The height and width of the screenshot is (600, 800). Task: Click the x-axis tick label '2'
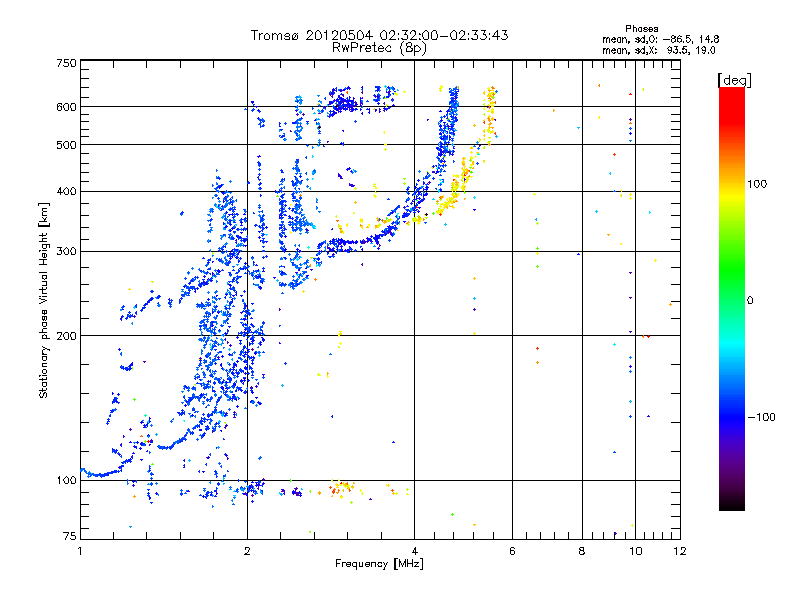click(247, 551)
